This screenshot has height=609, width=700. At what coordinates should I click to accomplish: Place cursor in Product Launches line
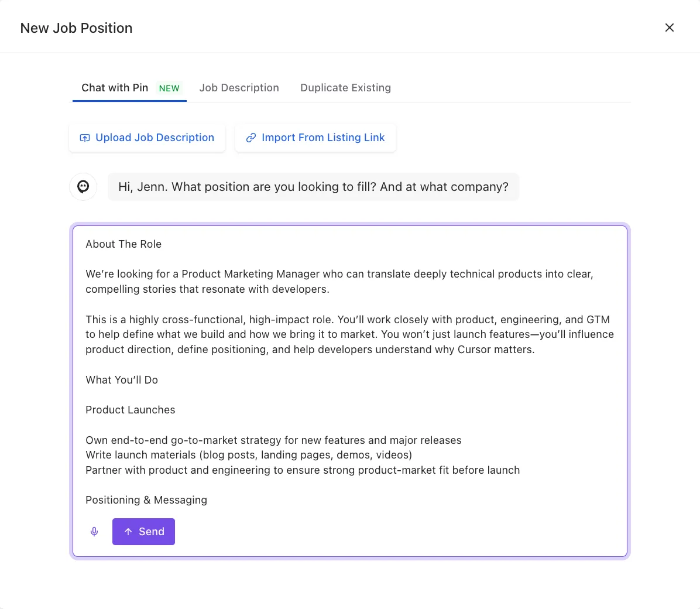click(x=131, y=410)
